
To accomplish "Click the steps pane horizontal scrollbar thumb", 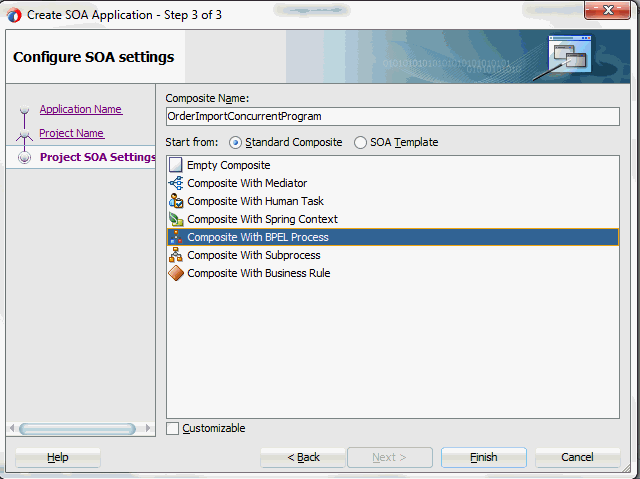I will click(x=78, y=428).
